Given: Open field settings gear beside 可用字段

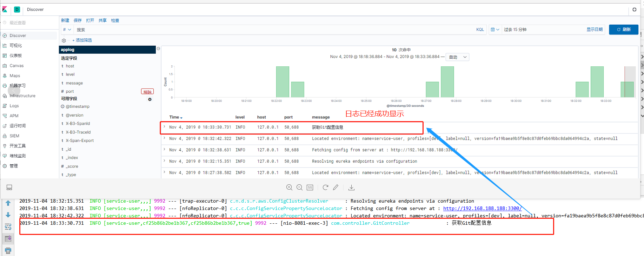Looking at the screenshot, I should pos(150,99).
